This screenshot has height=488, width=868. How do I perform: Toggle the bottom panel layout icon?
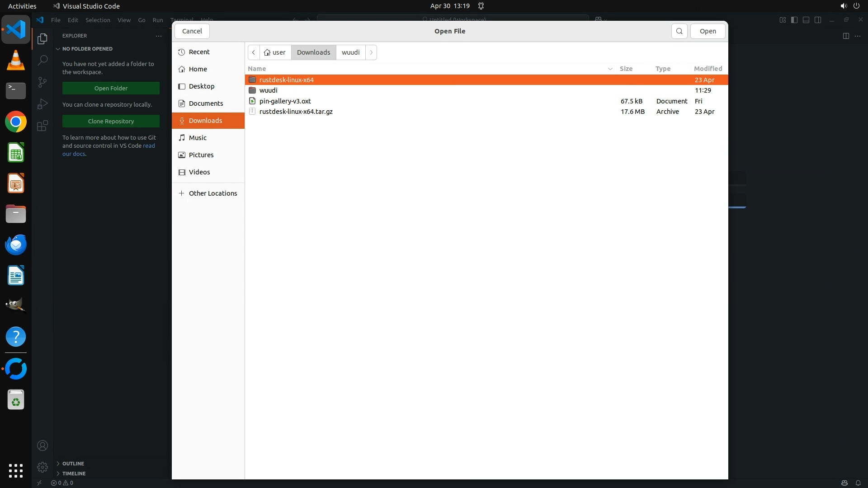pos(806,20)
